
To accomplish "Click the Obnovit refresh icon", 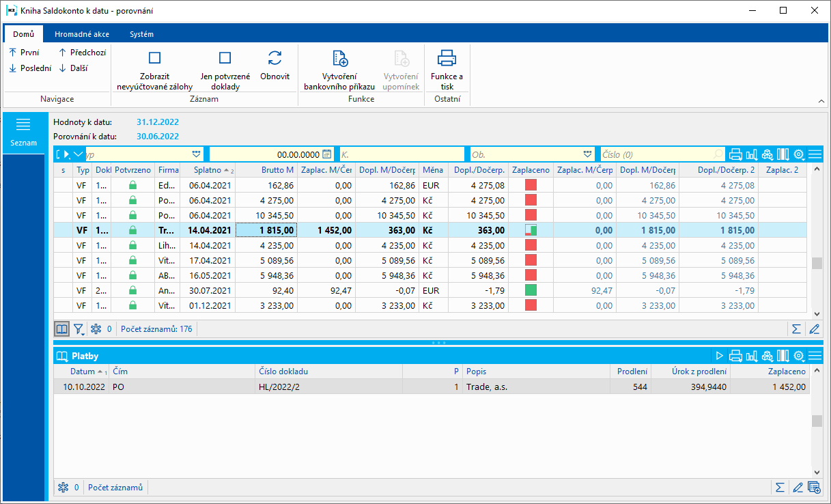I will pos(274,59).
